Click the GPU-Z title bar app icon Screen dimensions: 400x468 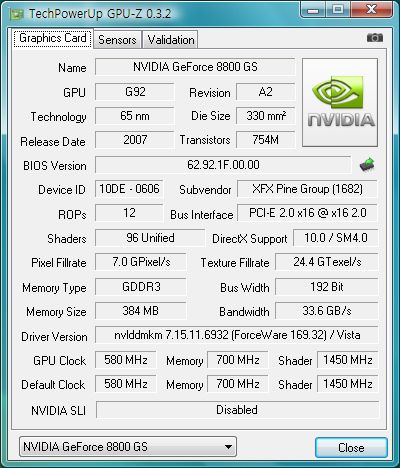click(16, 14)
